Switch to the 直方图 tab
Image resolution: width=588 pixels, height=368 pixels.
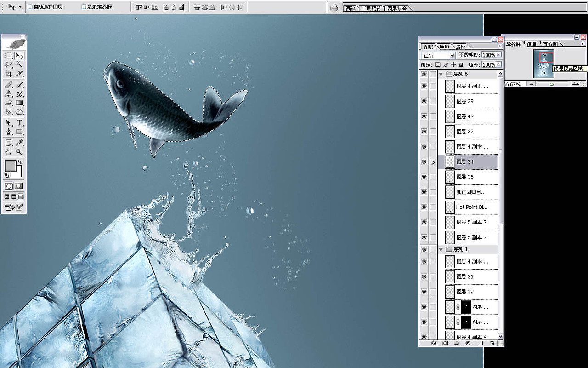pyautogui.click(x=550, y=44)
